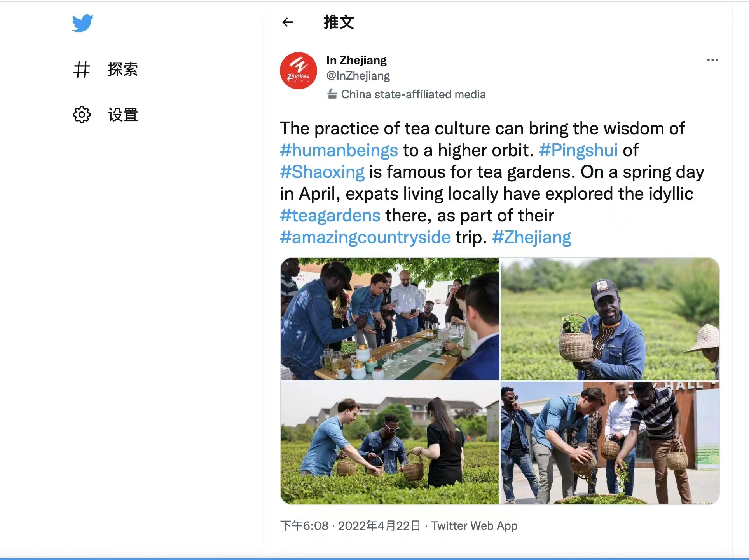Open the #humanbeings hashtag link
Image resolution: width=749 pixels, height=560 pixels.
pos(339,150)
